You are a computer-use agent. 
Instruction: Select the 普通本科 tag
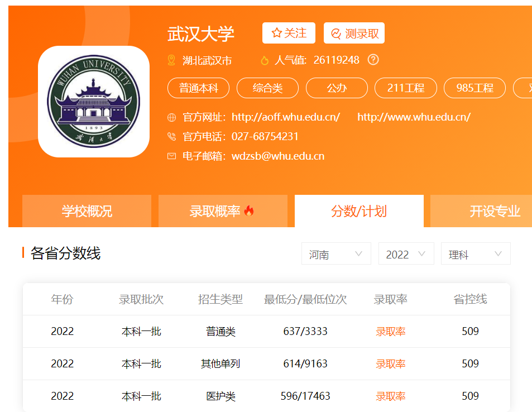199,88
